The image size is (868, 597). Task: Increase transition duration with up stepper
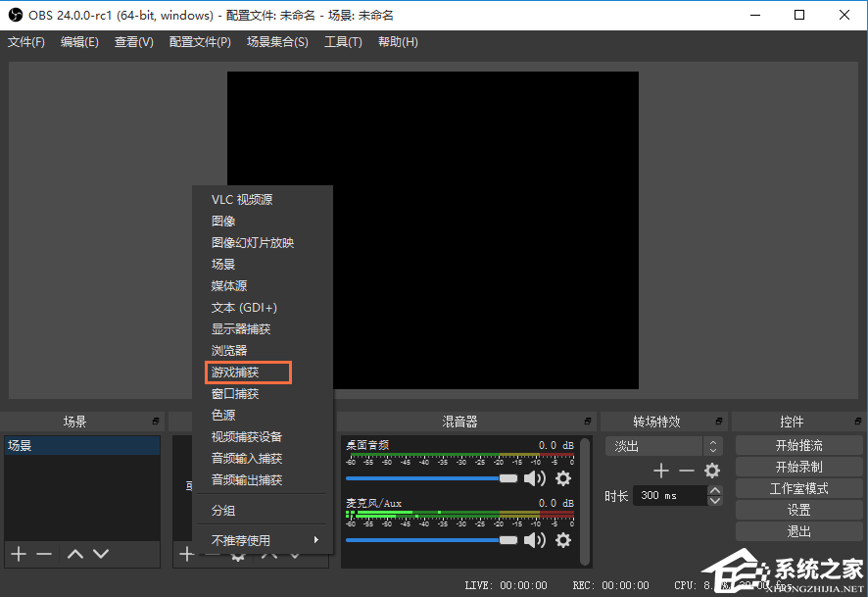(714, 490)
